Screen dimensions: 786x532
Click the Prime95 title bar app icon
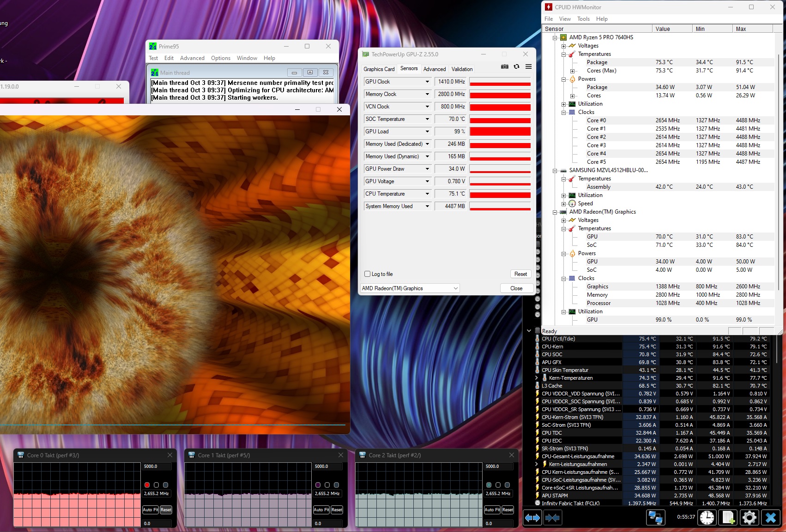pyautogui.click(x=153, y=46)
